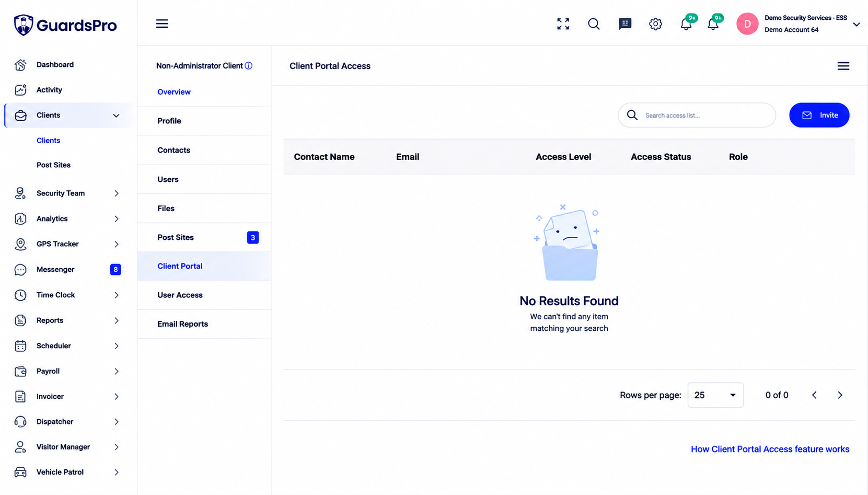The width and height of the screenshot is (868, 495).
Task: Open settings via the top bar gear icon
Action: pos(655,24)
